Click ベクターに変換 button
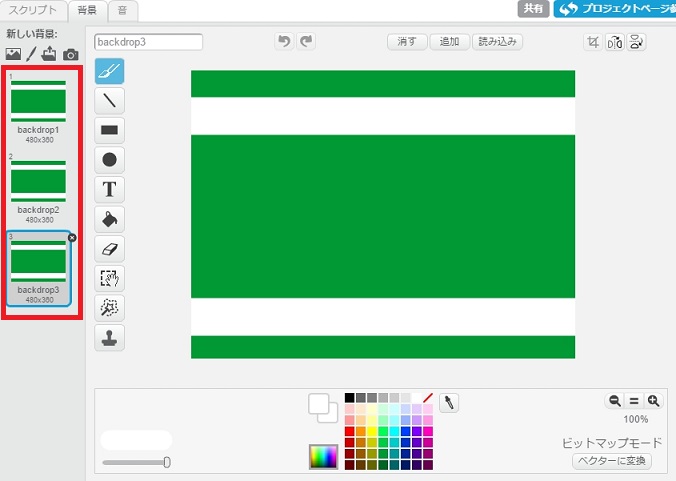 612,461
